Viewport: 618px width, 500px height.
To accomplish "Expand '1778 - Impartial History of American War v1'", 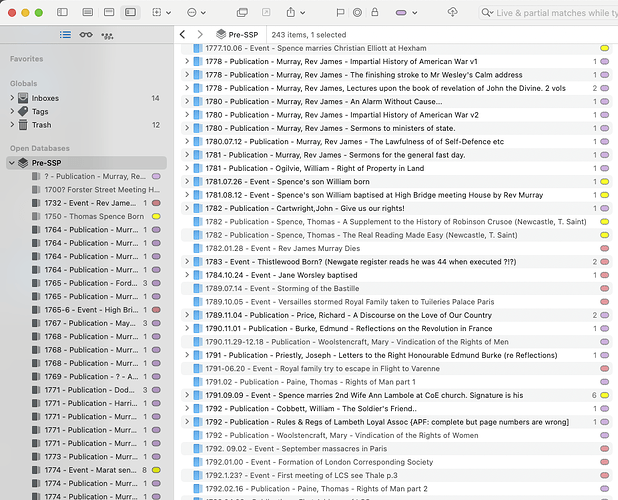I will click(187, 61).
